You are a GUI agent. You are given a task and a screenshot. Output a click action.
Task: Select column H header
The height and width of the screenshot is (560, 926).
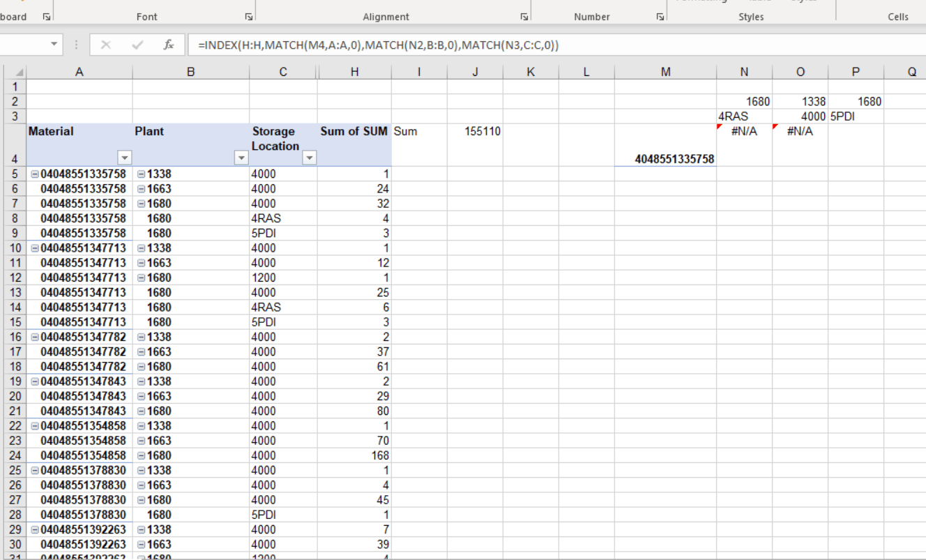(x=354, y=72)
